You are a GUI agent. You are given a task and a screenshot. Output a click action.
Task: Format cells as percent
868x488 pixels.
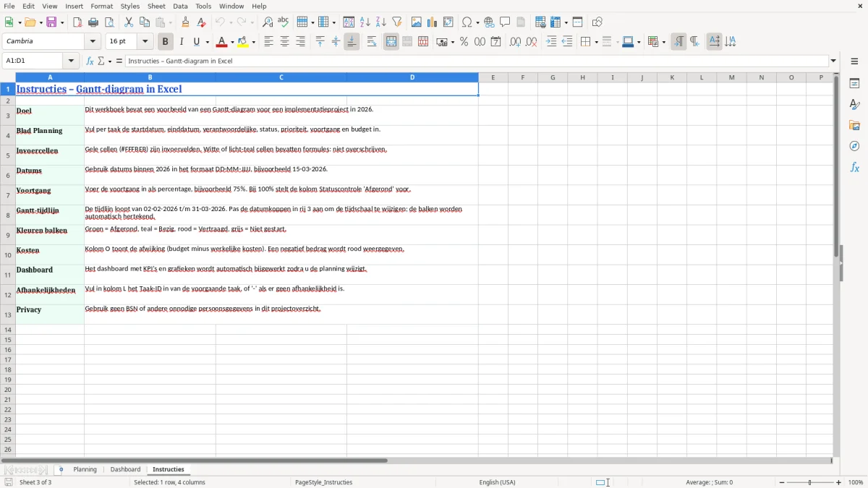464,42
